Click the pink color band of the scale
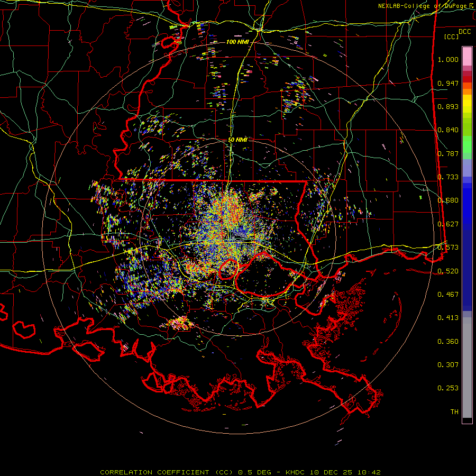 pos(467,56)
